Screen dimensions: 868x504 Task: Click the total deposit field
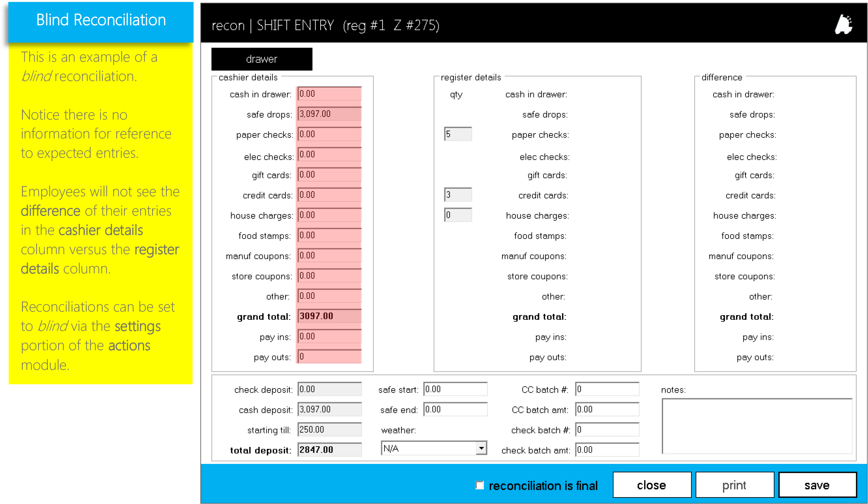click(x=329, y=450)
